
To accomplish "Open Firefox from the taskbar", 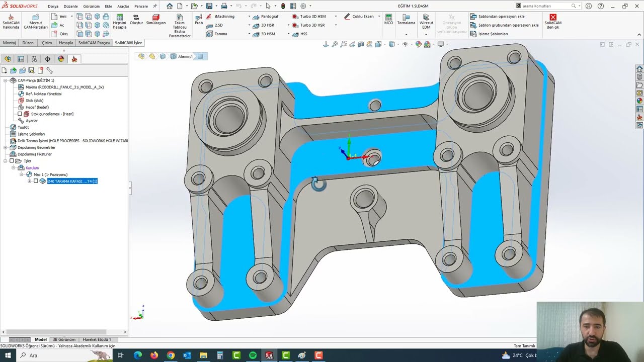I will pyautogui.click(x=154, y=355).
